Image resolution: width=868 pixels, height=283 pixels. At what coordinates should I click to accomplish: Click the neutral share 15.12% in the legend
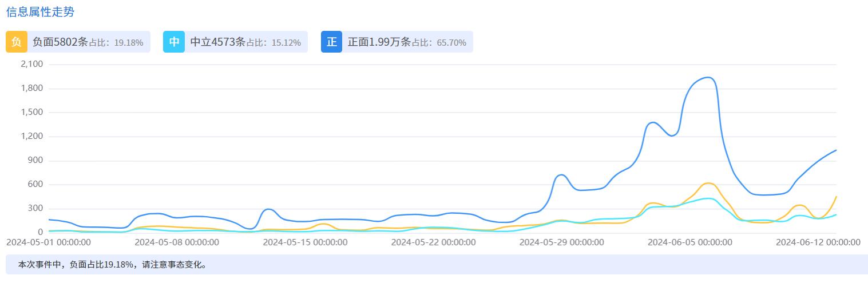286,42
